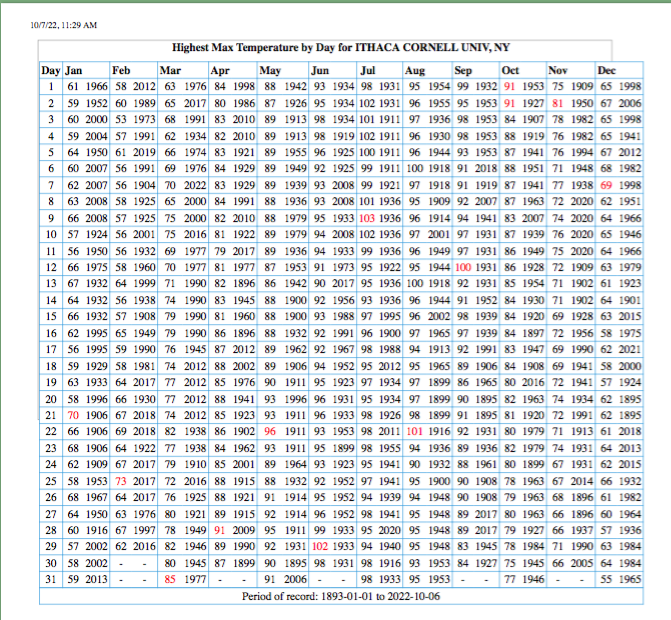671x620 pixels.
Task: Click year 2006 in May day 31
Action: pos(295,580)
